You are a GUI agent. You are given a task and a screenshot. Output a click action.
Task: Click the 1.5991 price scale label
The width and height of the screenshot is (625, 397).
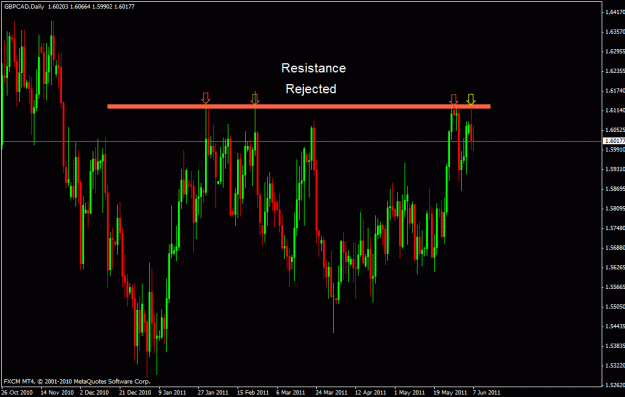615,150
